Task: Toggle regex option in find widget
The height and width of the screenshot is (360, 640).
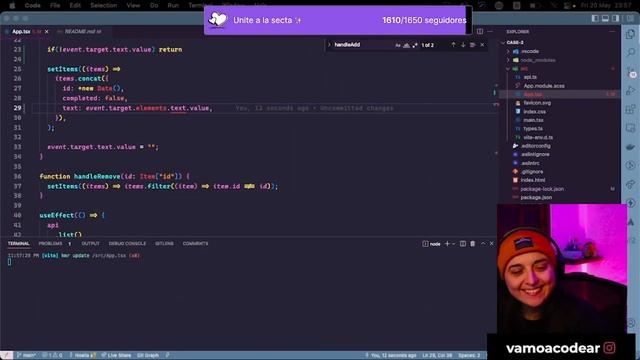Action: 415,45
